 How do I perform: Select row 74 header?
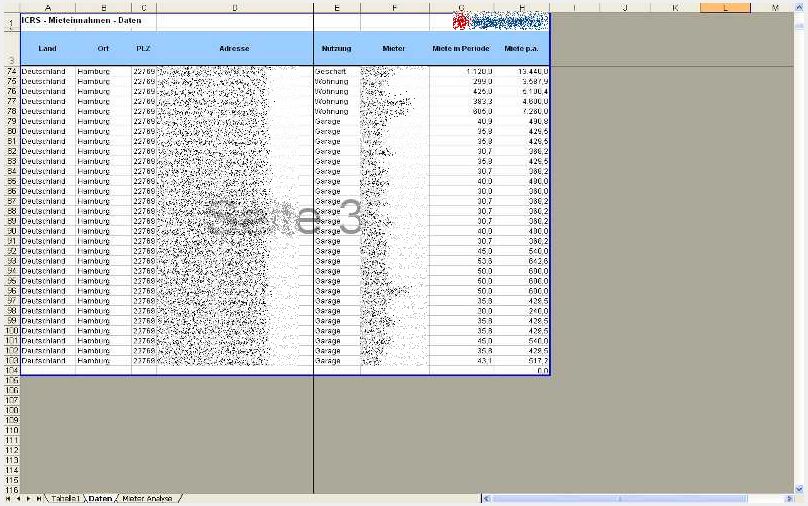[12, 72]
